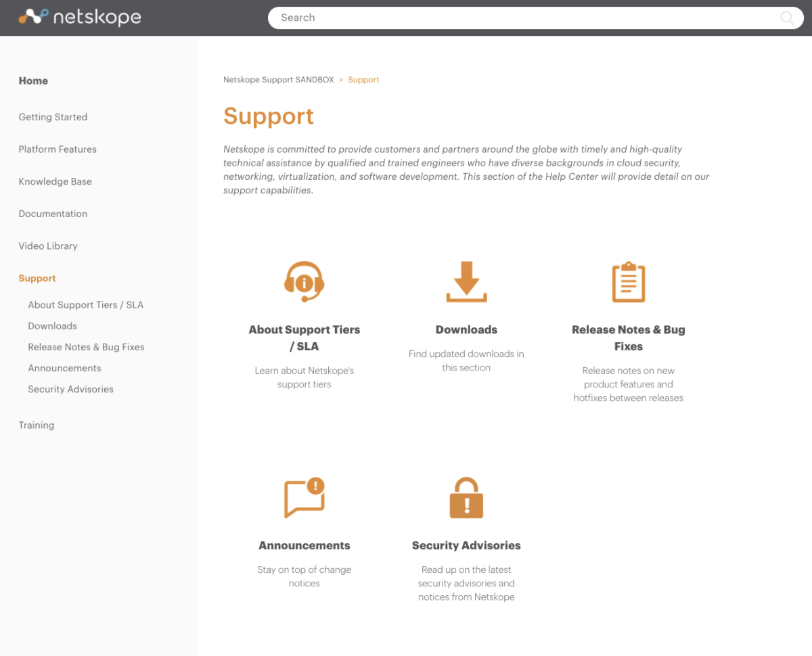The image size is (812, 656).
Task: Click the Downloads arrow icon
Action: coord(466,281)
